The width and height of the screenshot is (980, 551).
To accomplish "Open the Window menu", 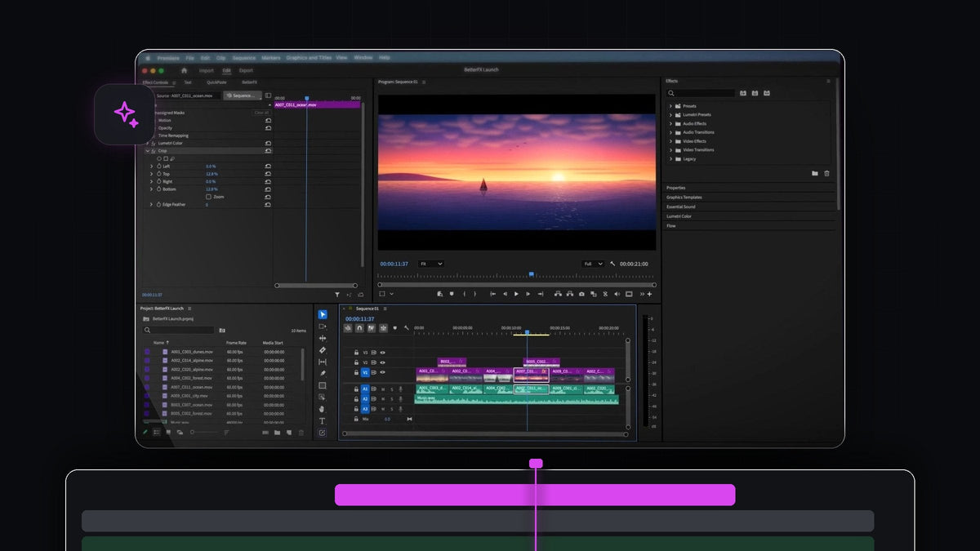I will [363, 58].
